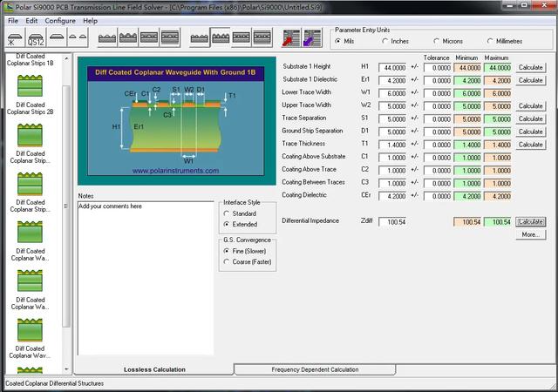
Task: Select the first icon of the coplanar toolbar group
Action: [x=200, y=38]
